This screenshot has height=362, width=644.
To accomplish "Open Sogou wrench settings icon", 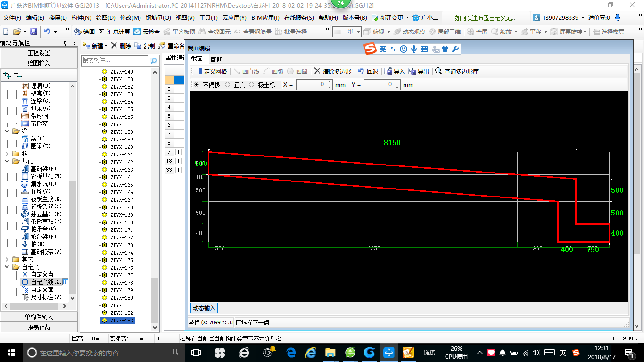I will [455, 49].
